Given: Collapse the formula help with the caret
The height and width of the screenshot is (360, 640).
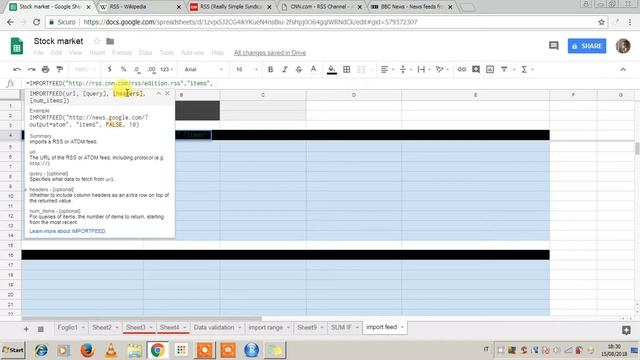Looking at the screenshot, I should click(158, 93).
